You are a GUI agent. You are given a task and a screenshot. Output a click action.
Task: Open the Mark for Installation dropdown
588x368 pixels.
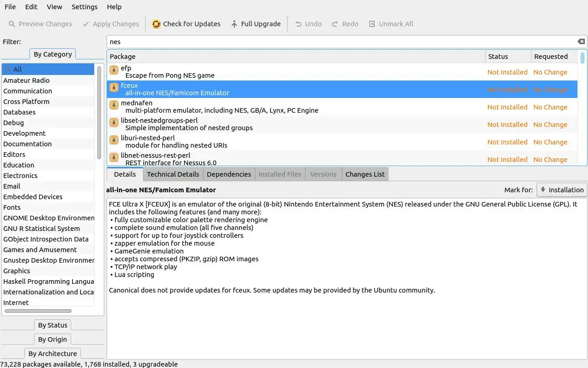(x=562, y=190)
